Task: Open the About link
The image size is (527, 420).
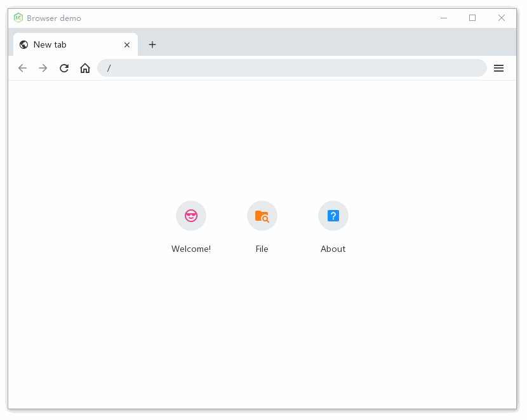Action: point(333,249)
